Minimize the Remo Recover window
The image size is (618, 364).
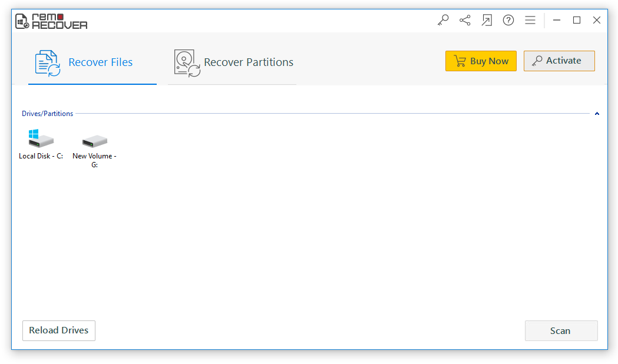557,20
